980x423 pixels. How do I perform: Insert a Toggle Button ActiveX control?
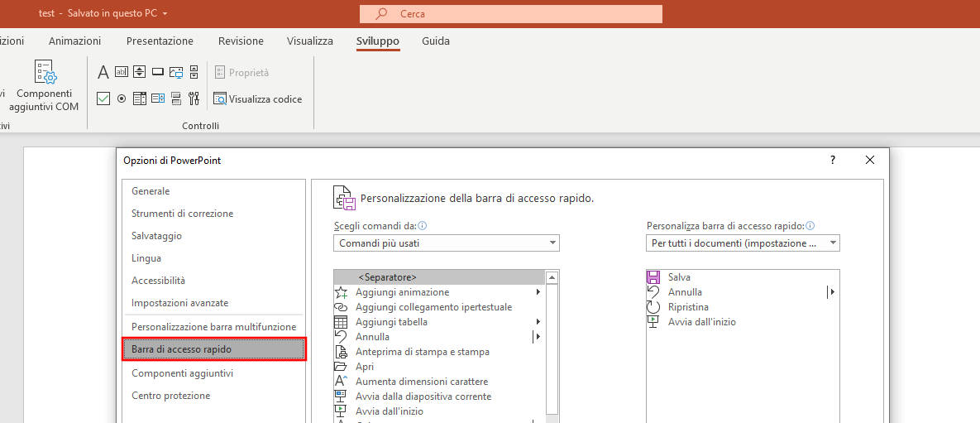pos(176,99)
